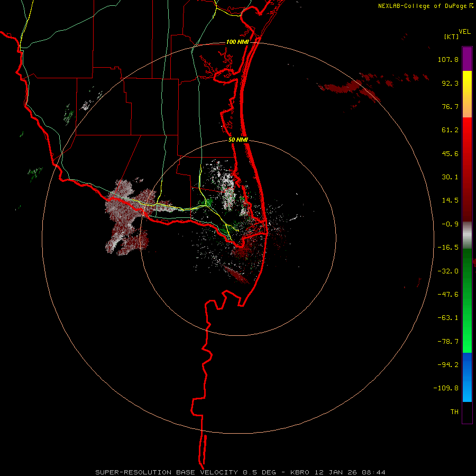Click the -0.9 velocity scale value
The height and width of the screenshot is (476, 476).
(x=450, y=224)
